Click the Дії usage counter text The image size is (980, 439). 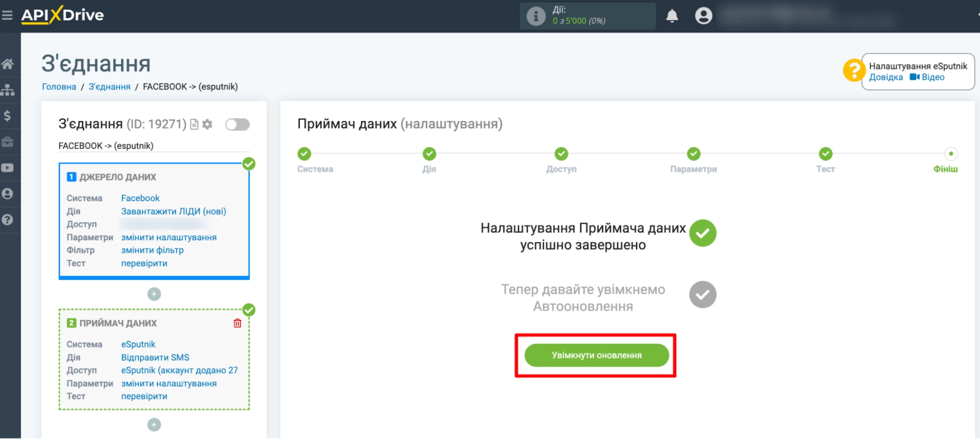[579, 16]
